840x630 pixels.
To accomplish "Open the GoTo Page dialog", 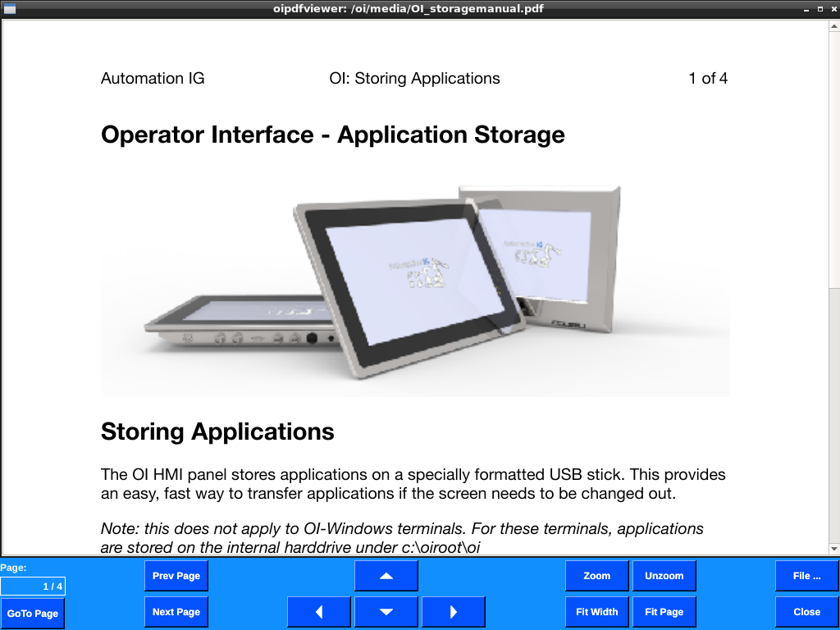I will [x=33, y=614].
